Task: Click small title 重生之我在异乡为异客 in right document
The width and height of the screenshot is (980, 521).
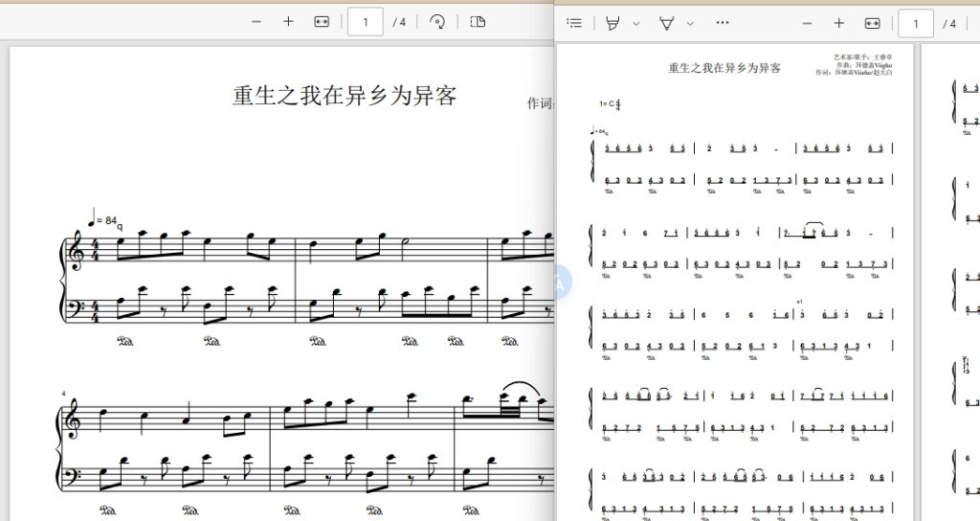Action: [724, 68]
